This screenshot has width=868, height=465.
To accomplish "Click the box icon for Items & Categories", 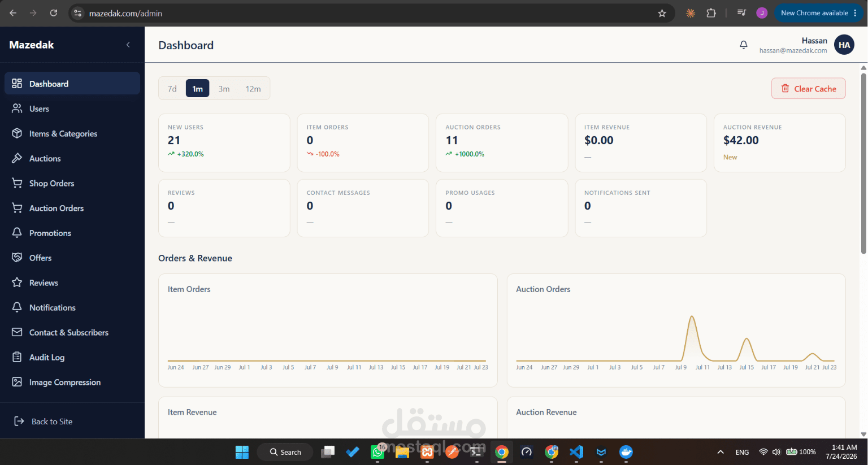I will tap(17, 133).
